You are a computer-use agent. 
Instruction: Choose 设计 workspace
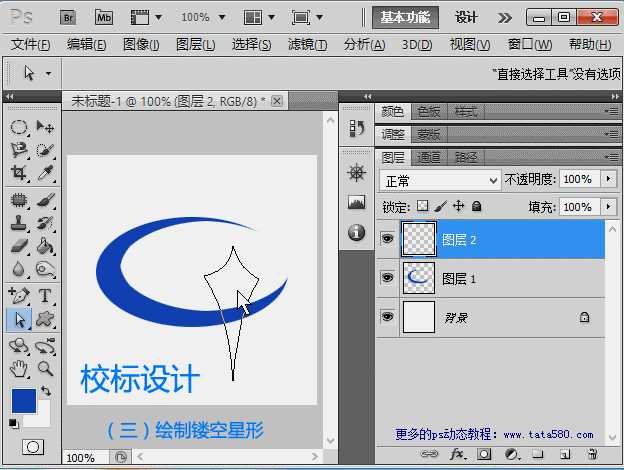pyautogui.click(x=466, y=18)
